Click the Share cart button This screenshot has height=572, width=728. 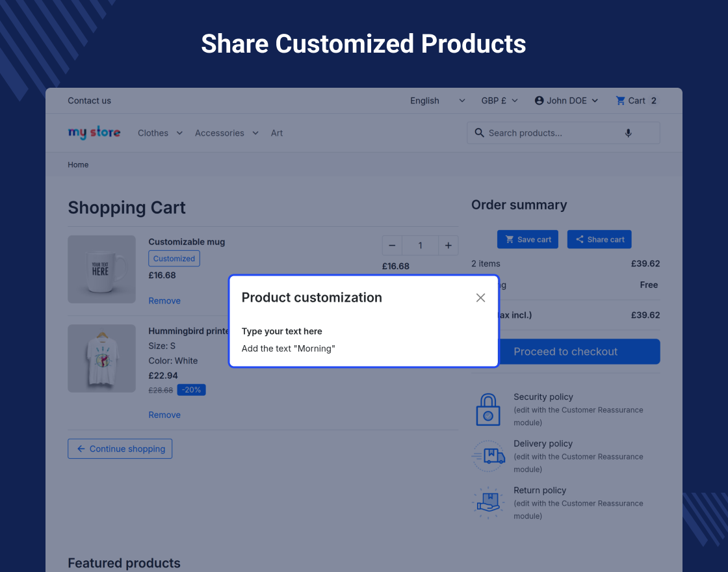coord(599,240)
